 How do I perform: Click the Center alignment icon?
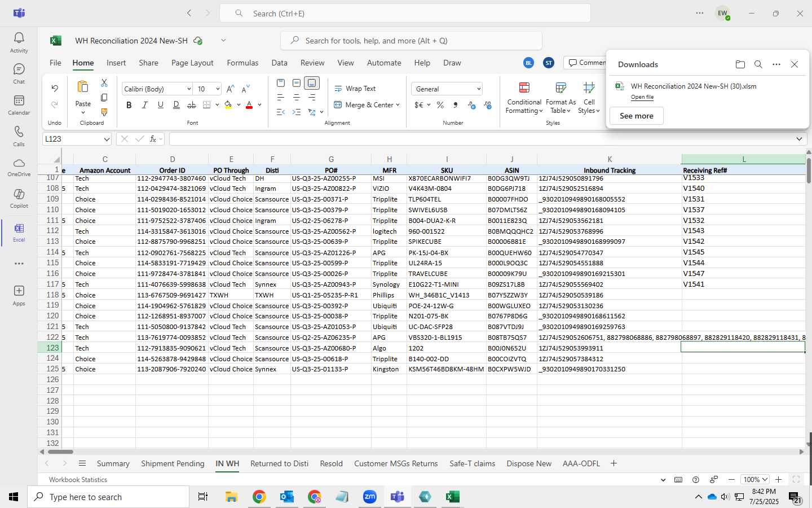pos(297,98)
